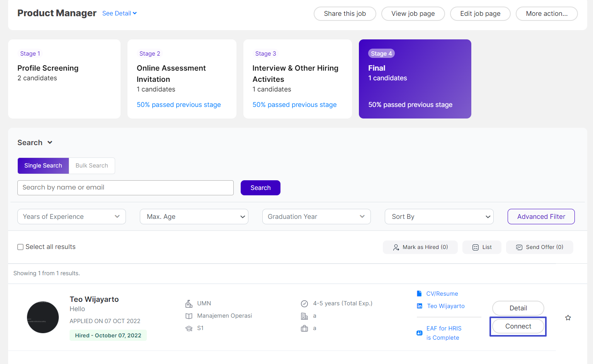Click the EAF for HRIS card icon
This screenshot has width=593, height=364.
point(420,333)
